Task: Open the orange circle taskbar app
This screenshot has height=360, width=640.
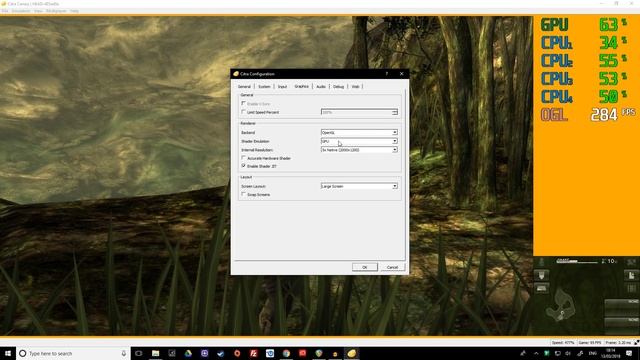Action: click(237, 353)
